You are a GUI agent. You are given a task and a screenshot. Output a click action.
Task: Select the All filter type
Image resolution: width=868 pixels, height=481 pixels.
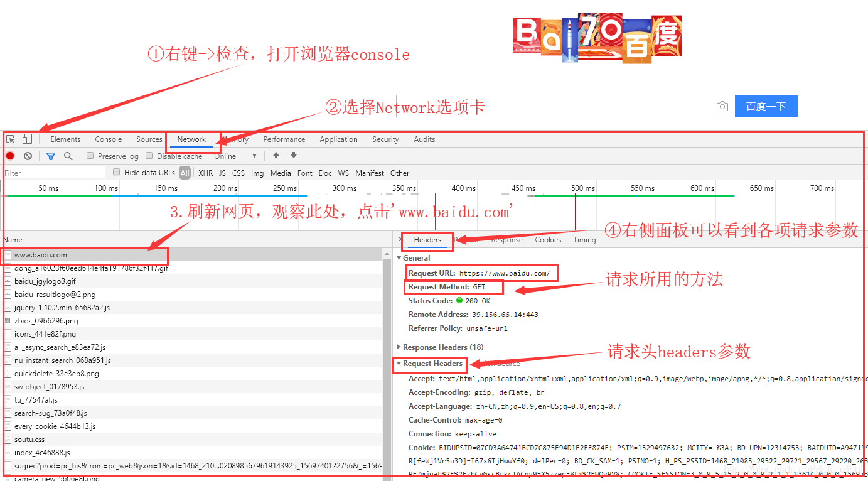[185, 173]
